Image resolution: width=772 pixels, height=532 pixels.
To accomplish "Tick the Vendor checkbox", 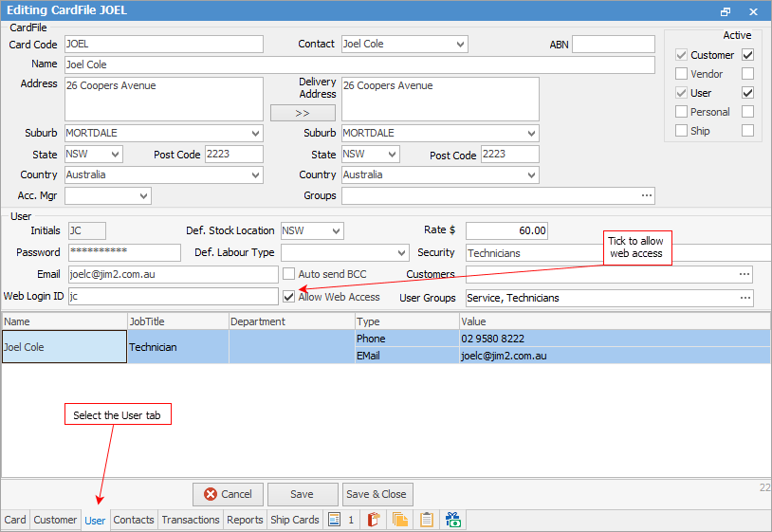I will tap(747, 74).
